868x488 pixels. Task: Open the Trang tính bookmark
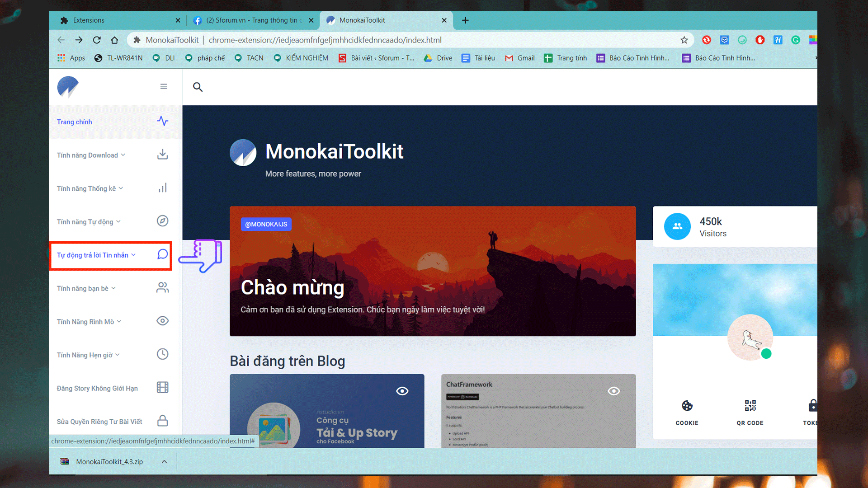[566, 58]
